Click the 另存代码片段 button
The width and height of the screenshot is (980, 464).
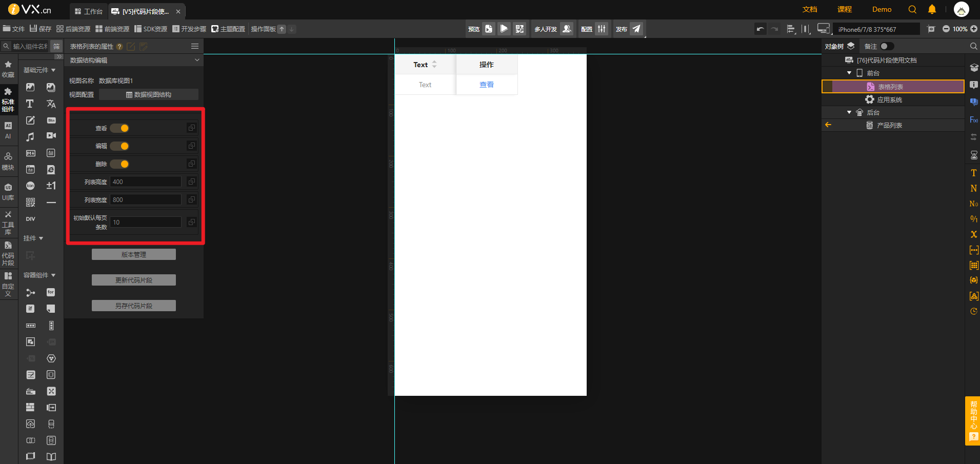point(134,306)
